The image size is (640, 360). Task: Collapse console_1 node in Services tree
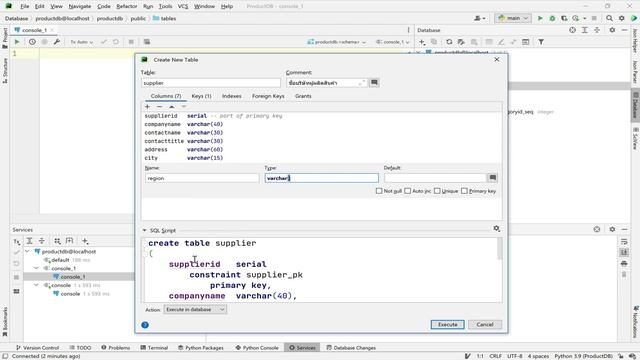pyautogui.click(x=36, y=268)
